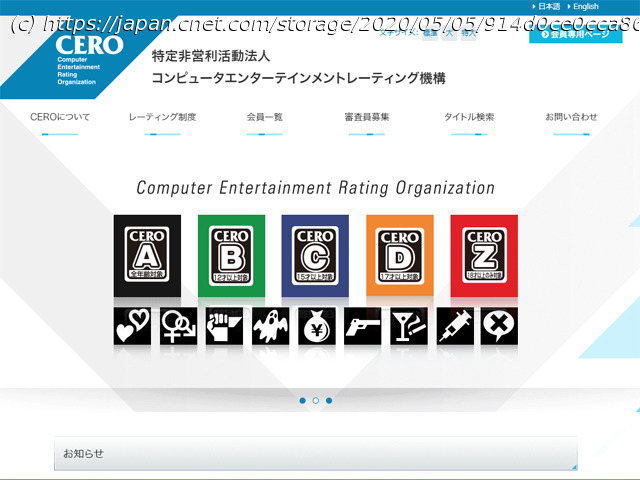
Task: Select the cocktail and cigarette content icon
Action: (x=409, y=326)
